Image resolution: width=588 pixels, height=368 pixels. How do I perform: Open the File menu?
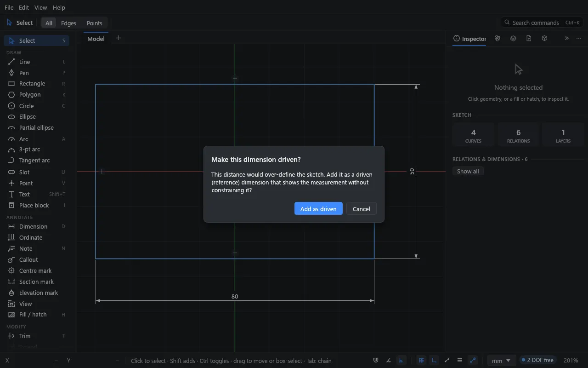[x=9, y=7]
